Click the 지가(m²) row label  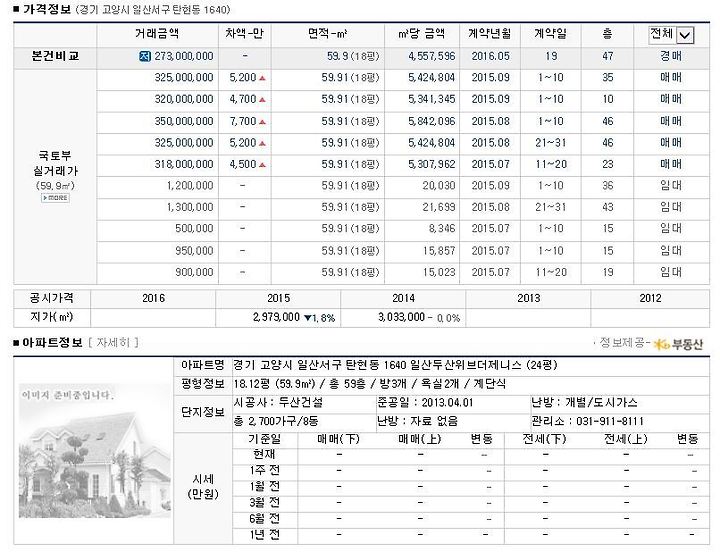coord(51,317)
